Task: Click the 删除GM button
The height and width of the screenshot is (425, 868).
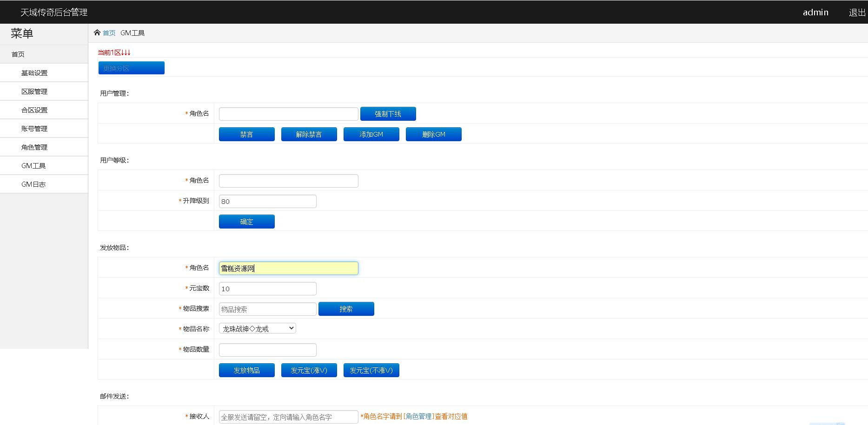Action: point(433,134)
